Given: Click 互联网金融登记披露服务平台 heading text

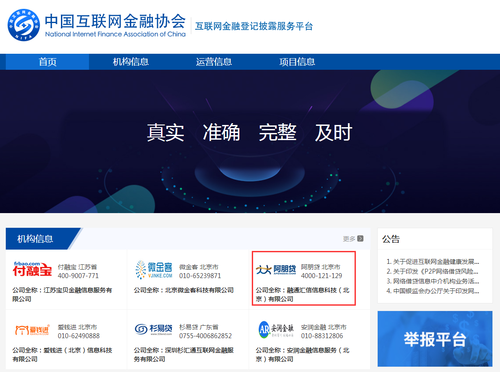Looking at the screenshot, I should 254,26.
